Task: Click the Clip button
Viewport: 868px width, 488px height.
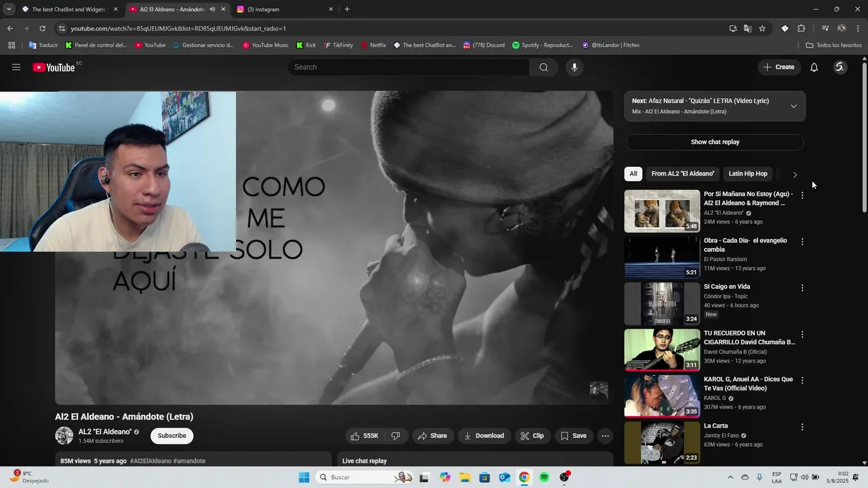Action: (532, 436)
